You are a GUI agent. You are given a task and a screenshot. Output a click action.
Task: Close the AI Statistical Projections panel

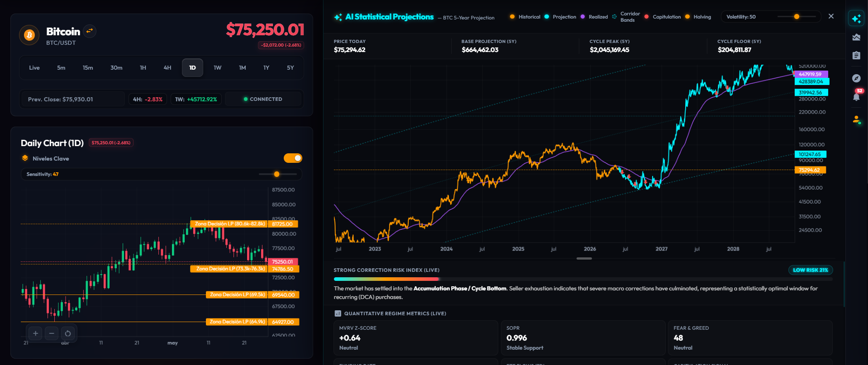click(831, 16)
